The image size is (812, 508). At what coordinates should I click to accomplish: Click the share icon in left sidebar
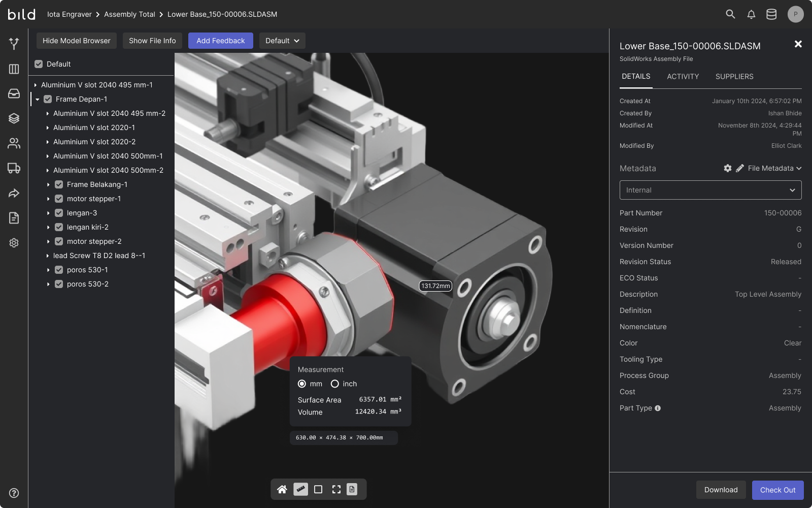tap(13, 193)
